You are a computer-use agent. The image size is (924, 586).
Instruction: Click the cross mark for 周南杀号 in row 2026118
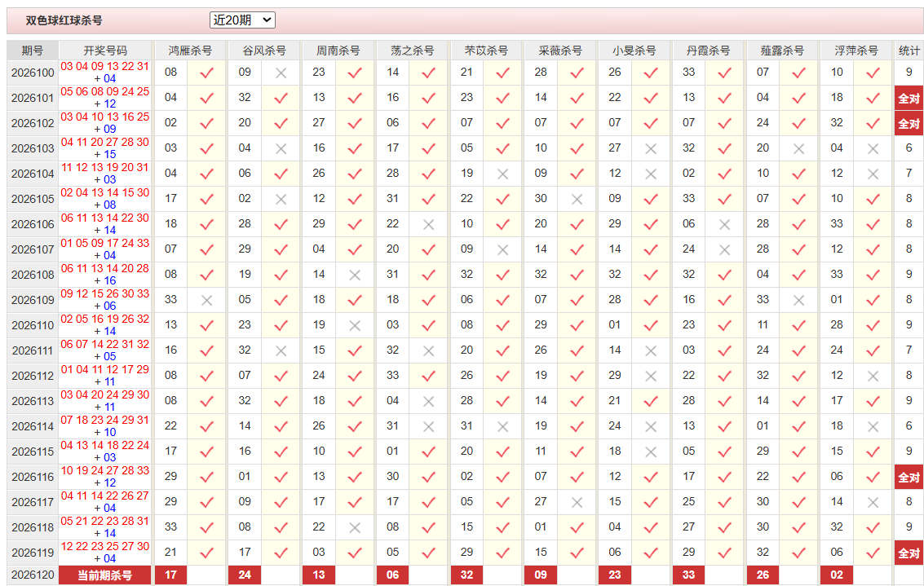pyautogui.click(x=355, y=527)
